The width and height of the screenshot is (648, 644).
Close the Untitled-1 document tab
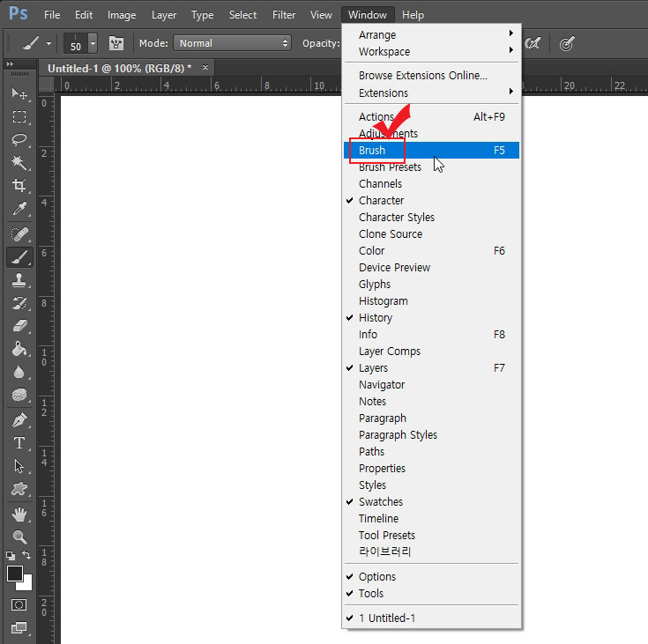(205, 67)
